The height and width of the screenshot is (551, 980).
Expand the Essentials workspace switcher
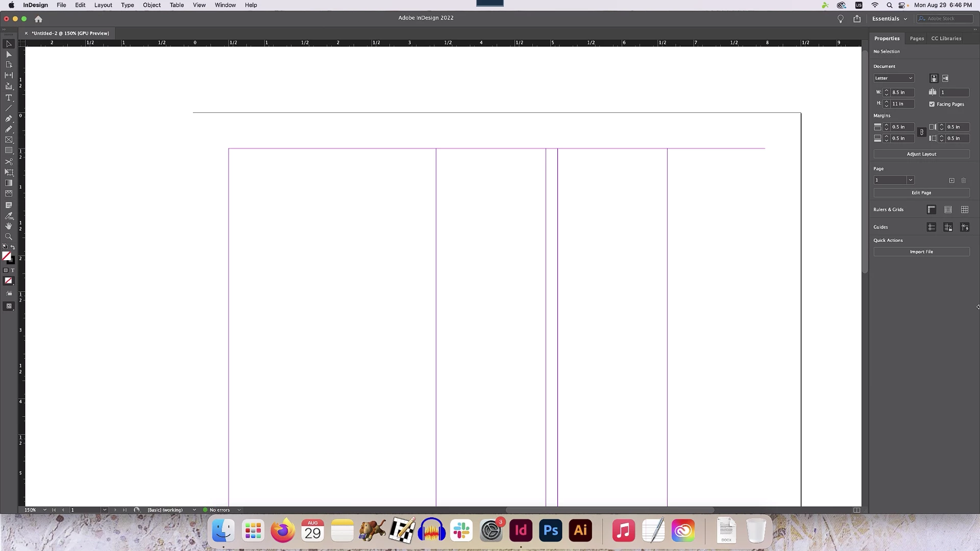point(890,18)
